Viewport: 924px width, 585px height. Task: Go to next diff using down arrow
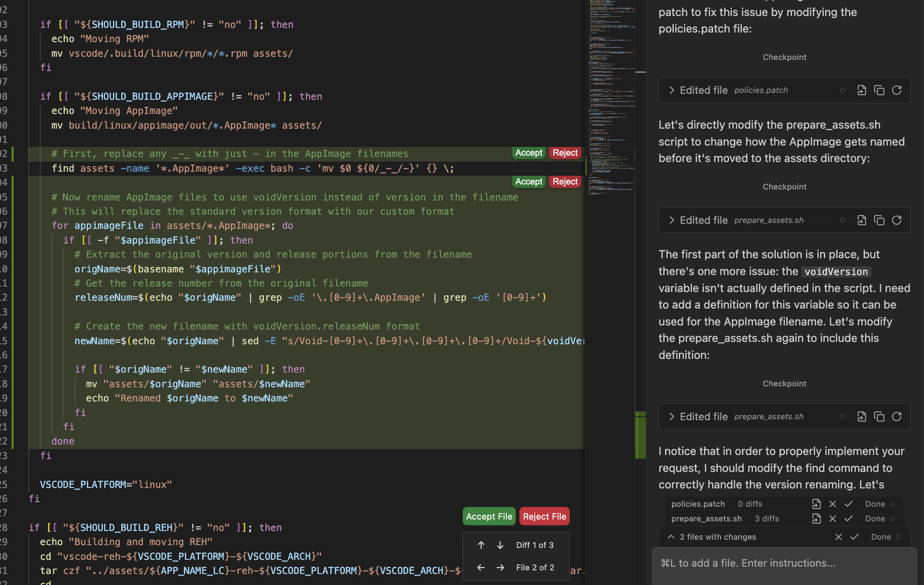click(500, 545)
